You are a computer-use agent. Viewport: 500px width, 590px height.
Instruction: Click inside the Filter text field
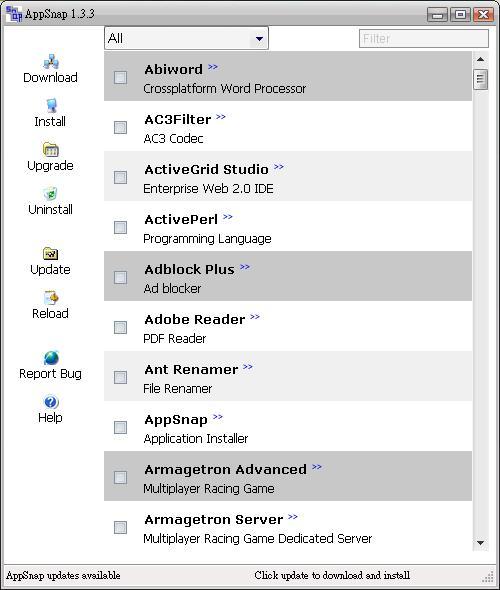[x=424, y=39]
